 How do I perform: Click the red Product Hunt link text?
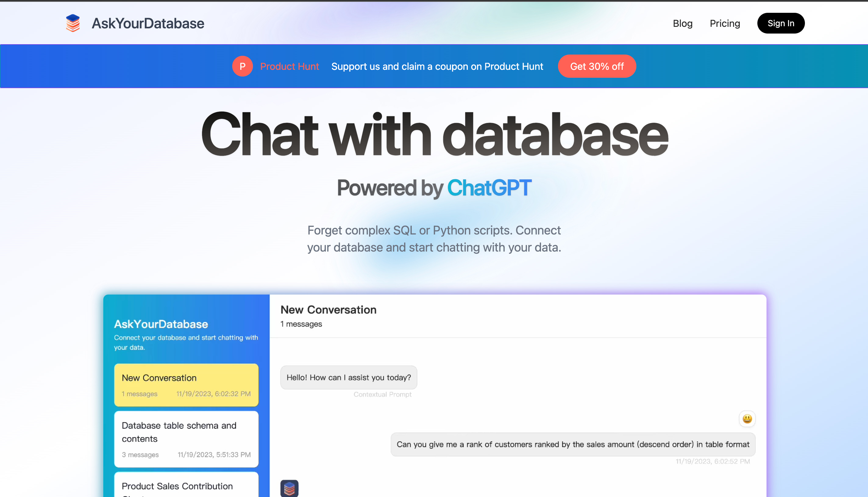coord(289,66)
